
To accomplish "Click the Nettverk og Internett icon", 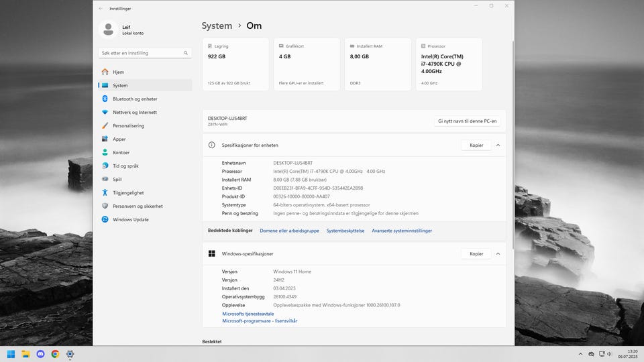I will coord(105,112).
